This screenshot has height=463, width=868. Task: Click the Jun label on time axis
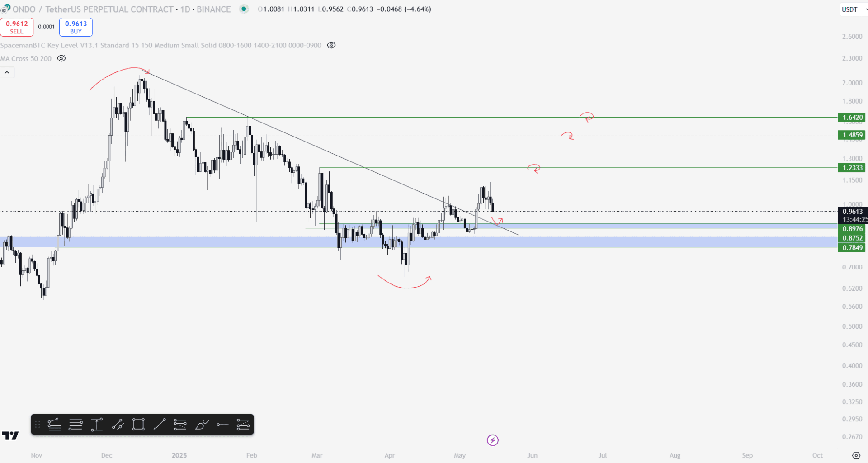[532, 455]
